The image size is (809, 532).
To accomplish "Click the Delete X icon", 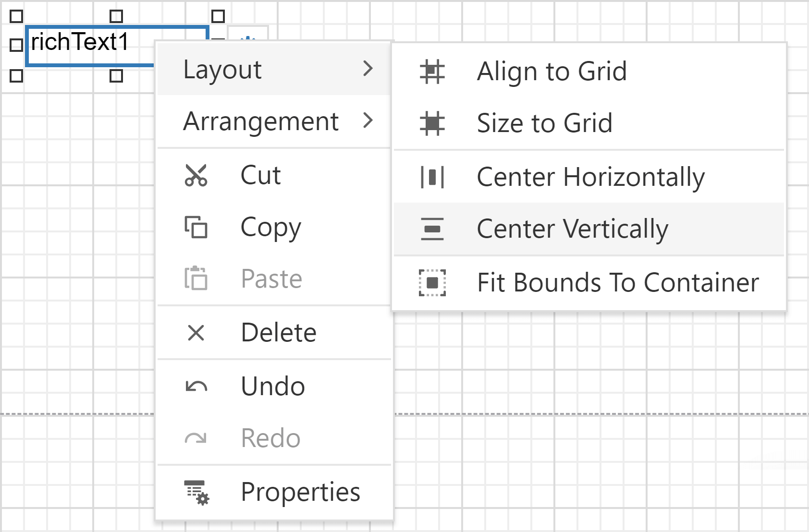I will (x=196, y=332).
